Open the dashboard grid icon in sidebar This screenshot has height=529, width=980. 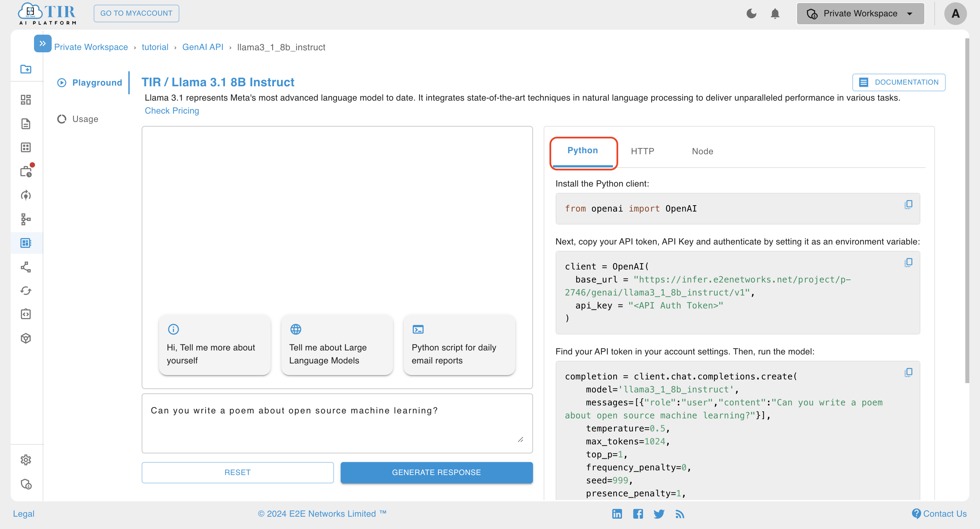pyautogui.click(x=26, y=100)
